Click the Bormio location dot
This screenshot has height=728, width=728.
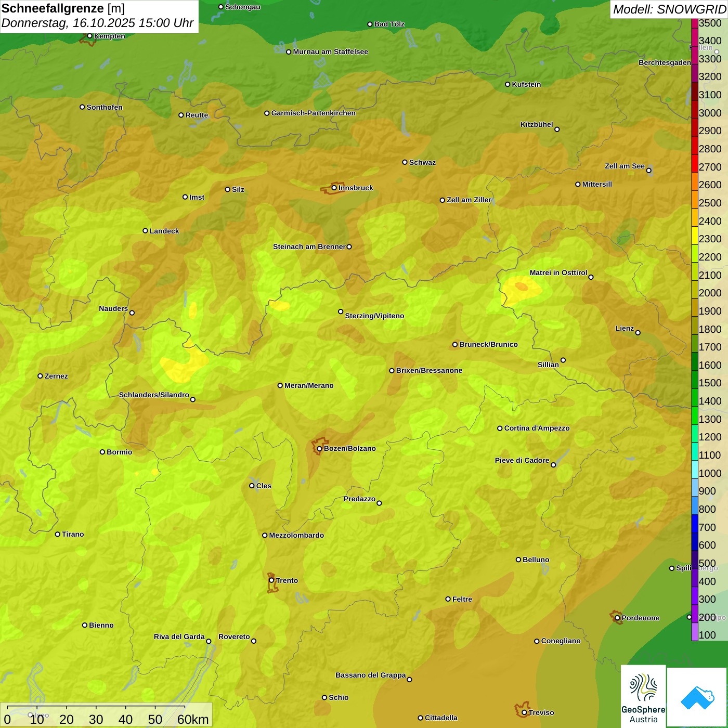[x=102, y=452]
